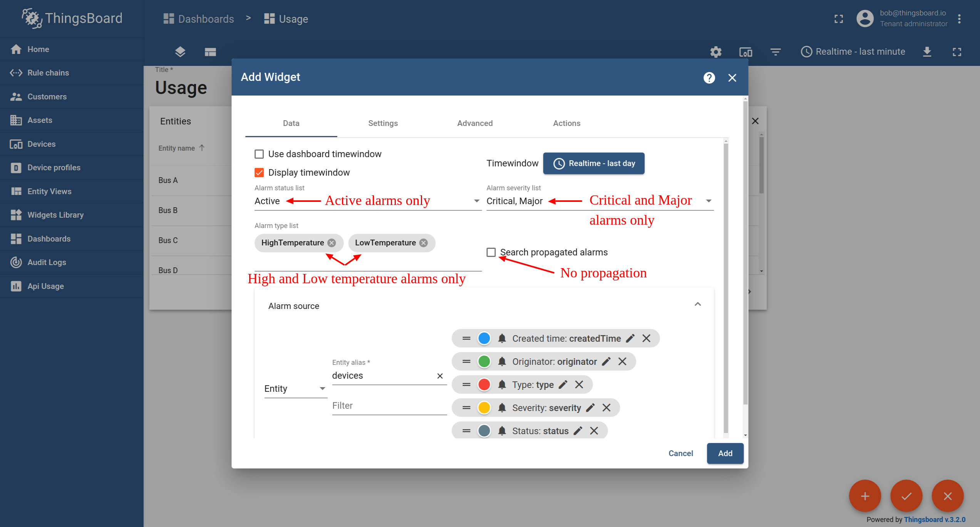The height and width of the screenshot is (527, 980).
Task: Click the Filter input field
Action: pyautogui.click(x=389, y=406)
